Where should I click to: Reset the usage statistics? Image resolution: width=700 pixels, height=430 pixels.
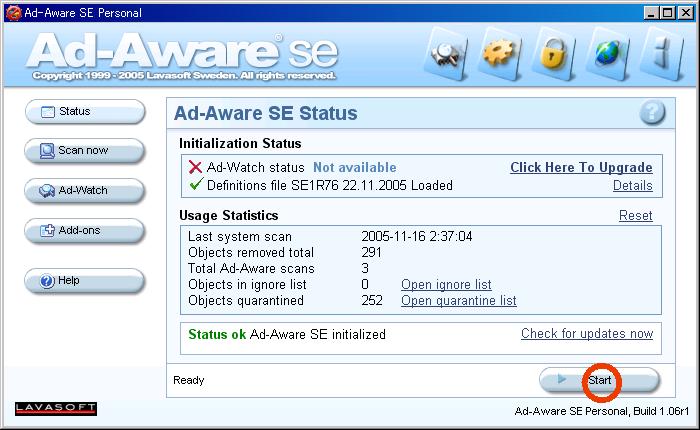pyautogui.click(x=636, y=216)
